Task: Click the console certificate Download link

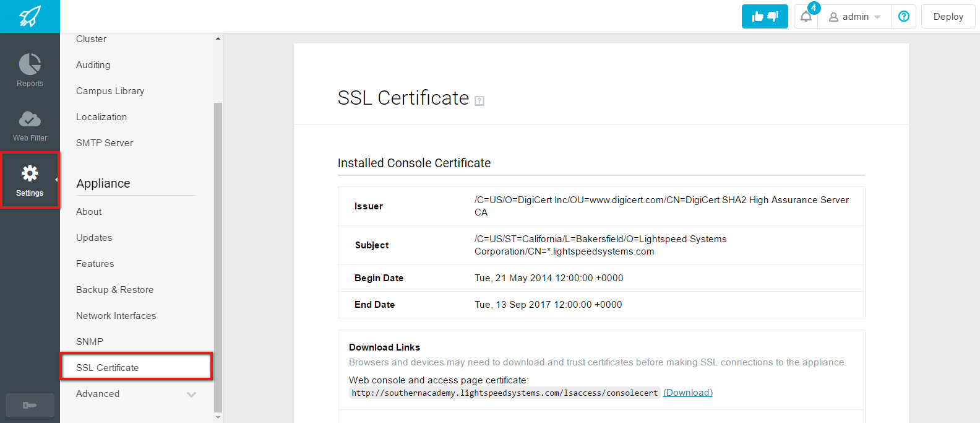Action: pyautogui.click(x=688, y=393)
